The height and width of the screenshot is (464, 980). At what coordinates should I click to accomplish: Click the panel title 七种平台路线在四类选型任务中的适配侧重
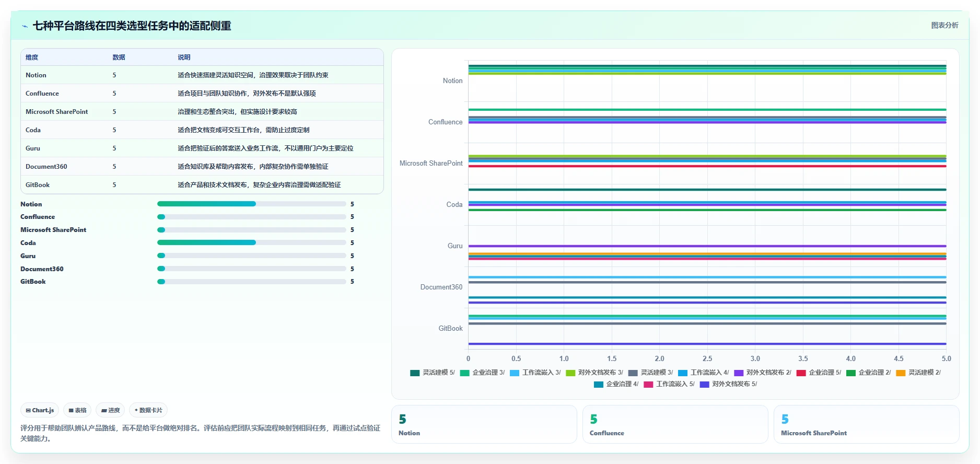(132, 26)
